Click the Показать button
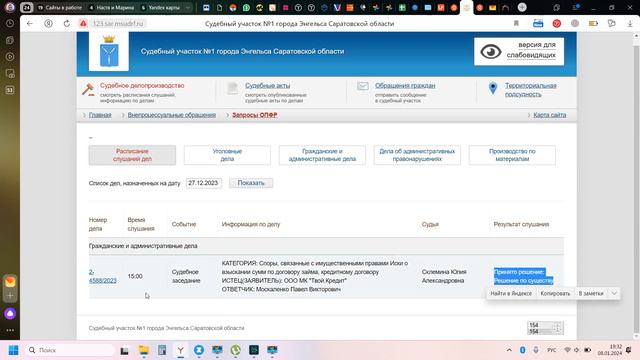Screen dimensions: 640x360 click(251, 183)
